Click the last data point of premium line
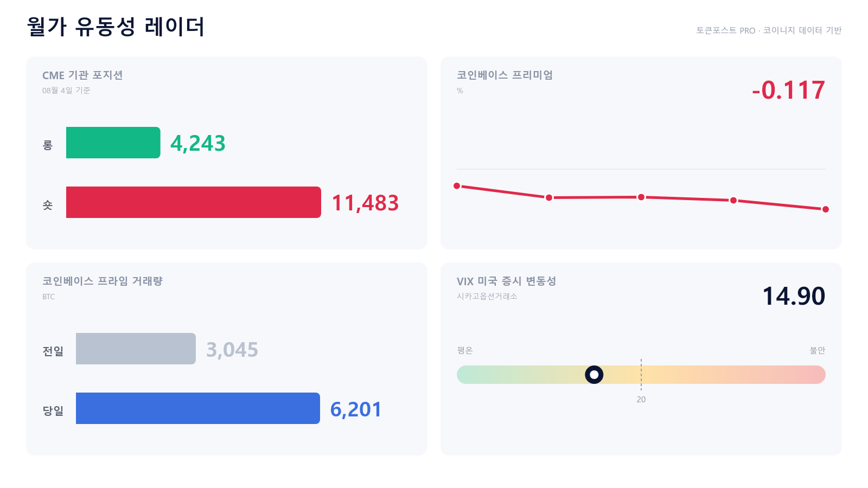The width and height of the screenshot is (868, 488). [x=826, y=209]
